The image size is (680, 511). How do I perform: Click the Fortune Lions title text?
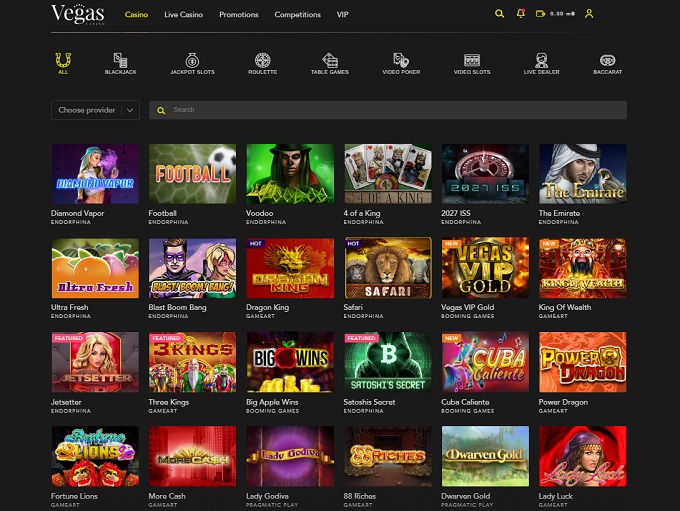click(x=74, y=496)
